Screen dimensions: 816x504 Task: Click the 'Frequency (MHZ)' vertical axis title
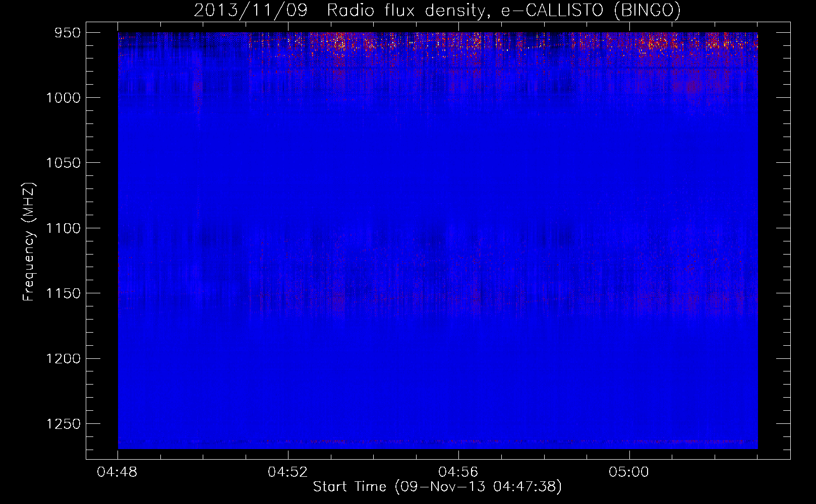pyautogui.click(x=29, y=242)
